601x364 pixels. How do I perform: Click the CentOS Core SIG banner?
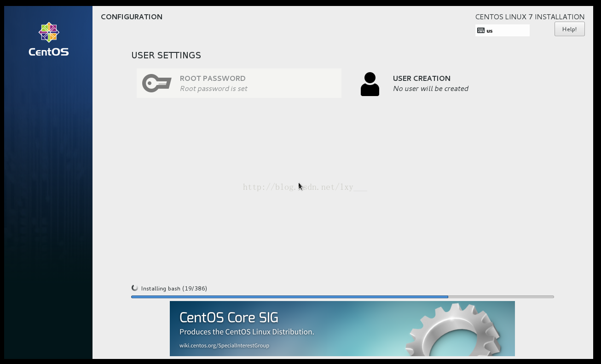pos(342,328)
